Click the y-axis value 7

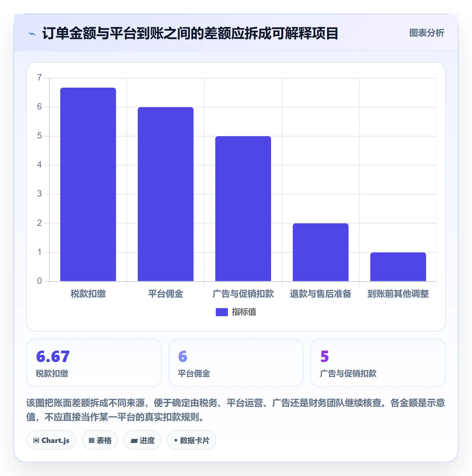tap(39, 78)
